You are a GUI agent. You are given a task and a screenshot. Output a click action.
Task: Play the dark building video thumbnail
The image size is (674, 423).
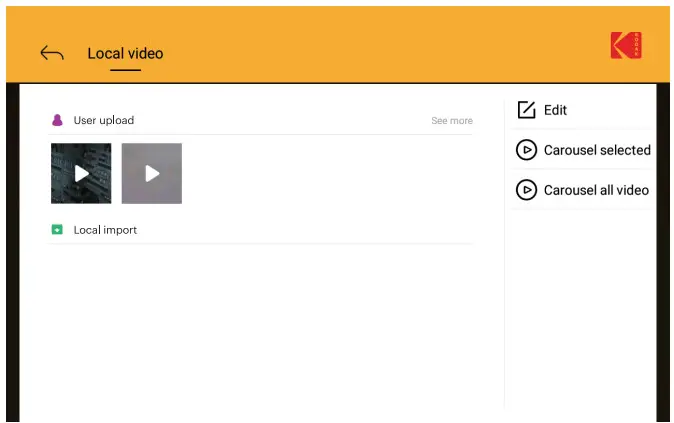pyautogui.click(x=81, y=173)
